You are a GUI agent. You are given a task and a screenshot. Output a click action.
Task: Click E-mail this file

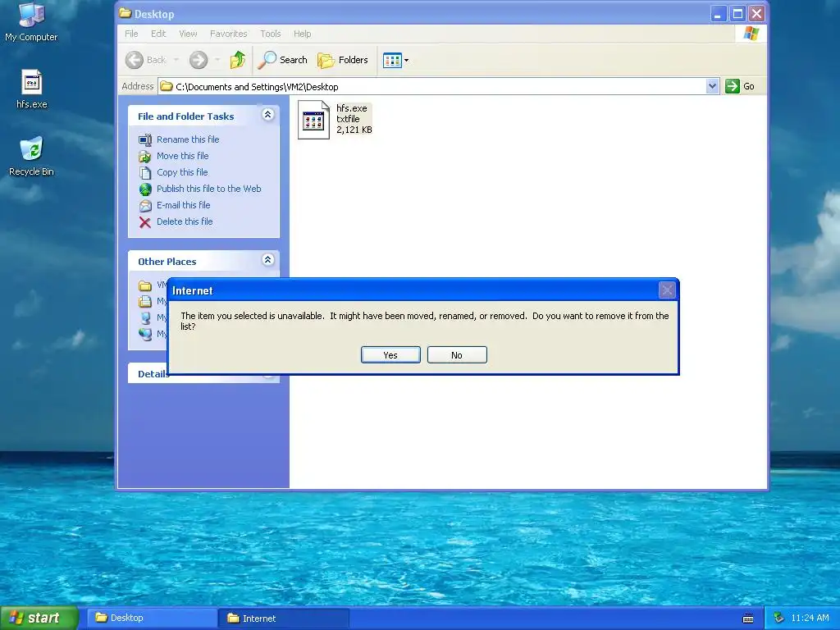(x=183, y=205)
